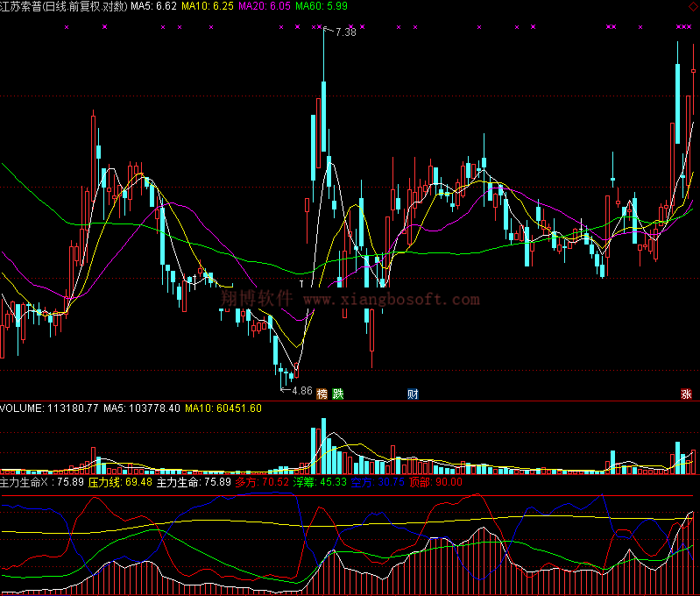Select the green MA60: 5.99 label
The width and height of the screenshot is (700, 596).
coord(322,6)
